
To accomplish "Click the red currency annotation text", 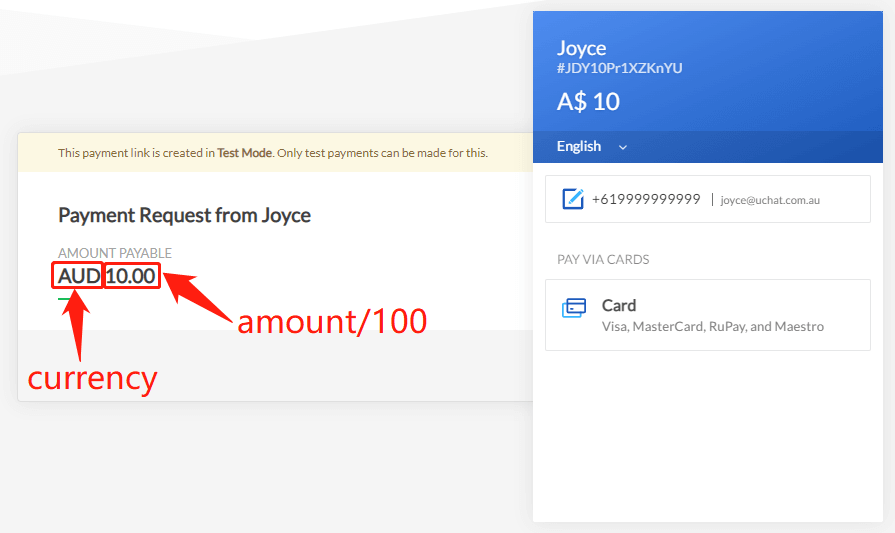I will tap(92, 378).
